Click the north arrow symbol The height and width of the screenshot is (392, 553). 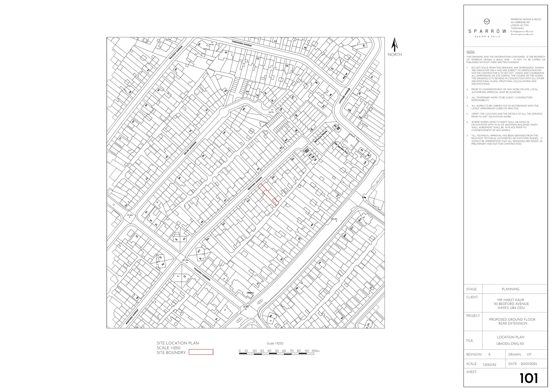pyautogui.click(x=395, y=45)
